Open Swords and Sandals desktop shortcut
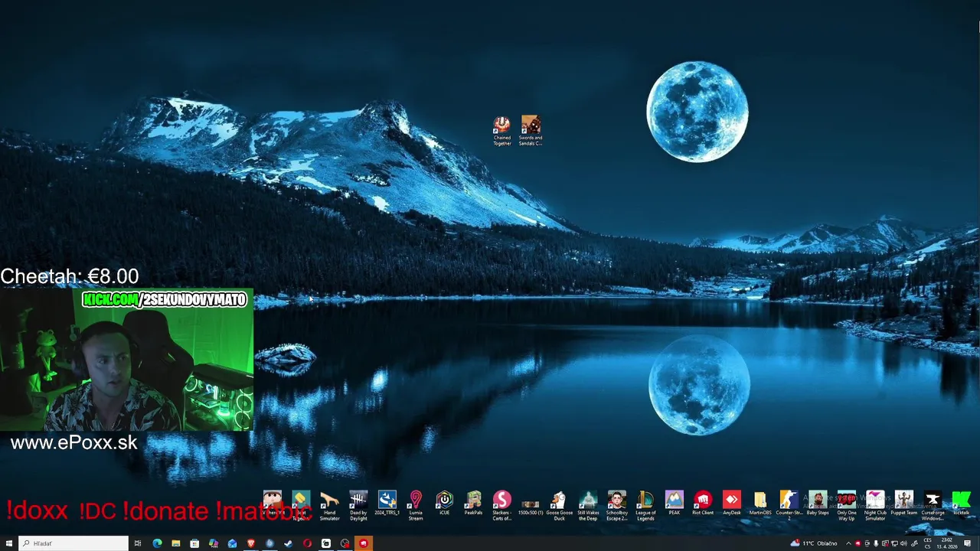Image resolution: width=980 pixels, height=551 pixels. click(531, 131)
